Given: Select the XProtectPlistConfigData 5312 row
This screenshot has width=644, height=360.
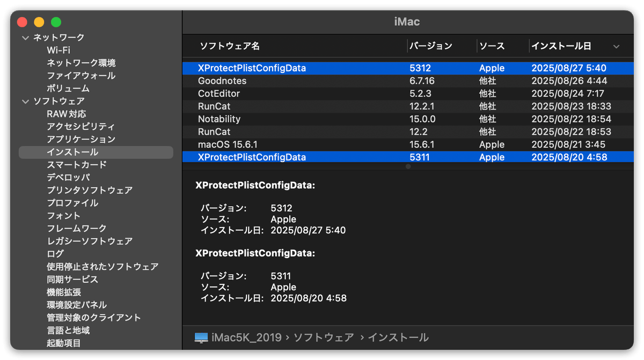Looking at the screenshot, I should [408, 68].
